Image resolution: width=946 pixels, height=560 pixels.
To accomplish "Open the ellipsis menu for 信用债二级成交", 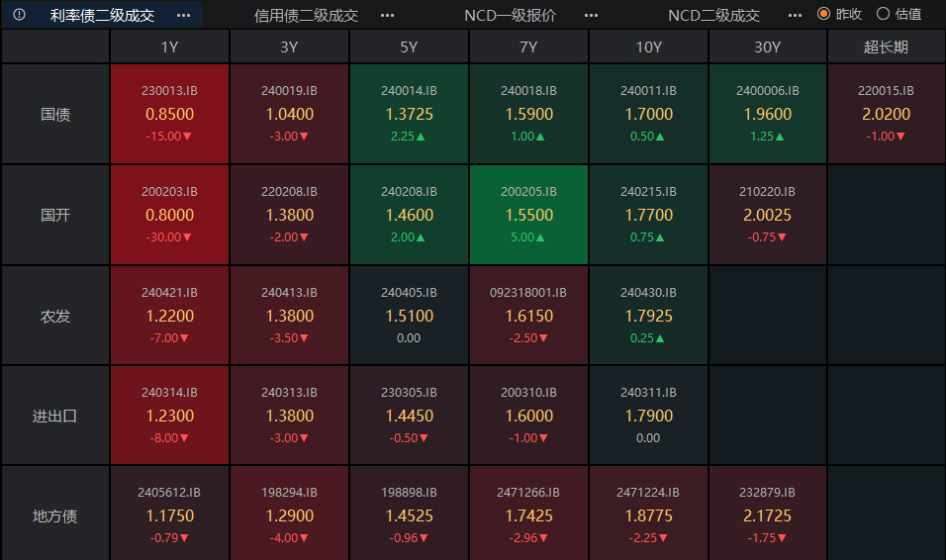I will [x=387, y=15].
